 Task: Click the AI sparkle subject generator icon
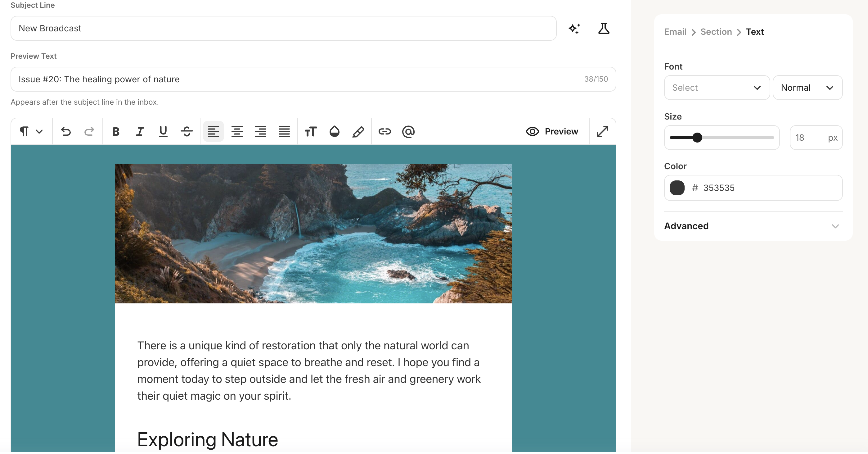[x=574, y=29]
